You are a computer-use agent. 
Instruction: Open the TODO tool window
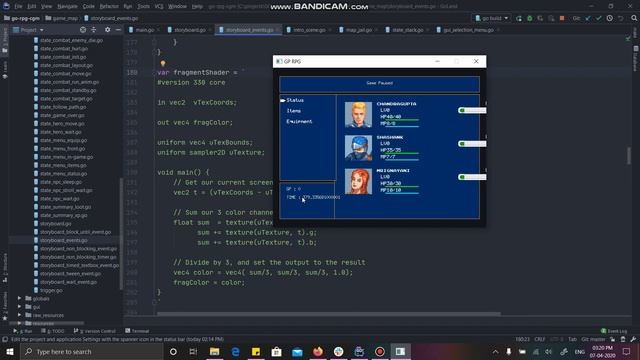pyautogui.click(x=53, y=331)
